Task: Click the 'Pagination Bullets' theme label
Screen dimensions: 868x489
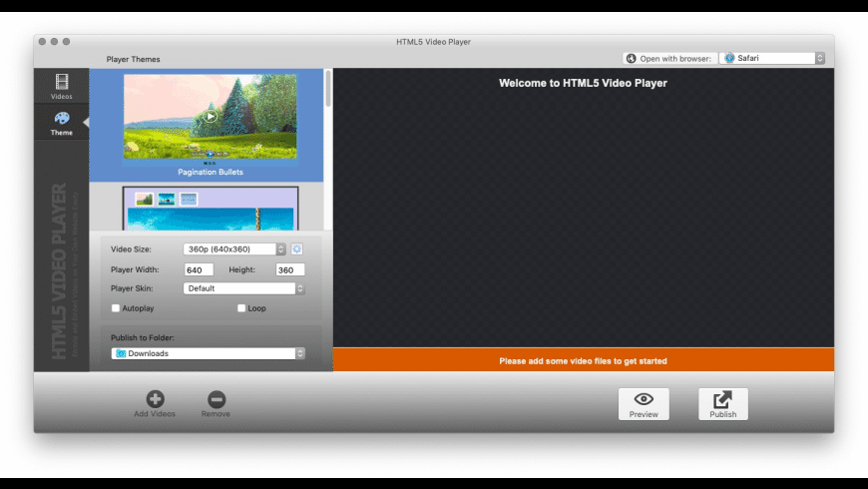Action: point(211,173)
